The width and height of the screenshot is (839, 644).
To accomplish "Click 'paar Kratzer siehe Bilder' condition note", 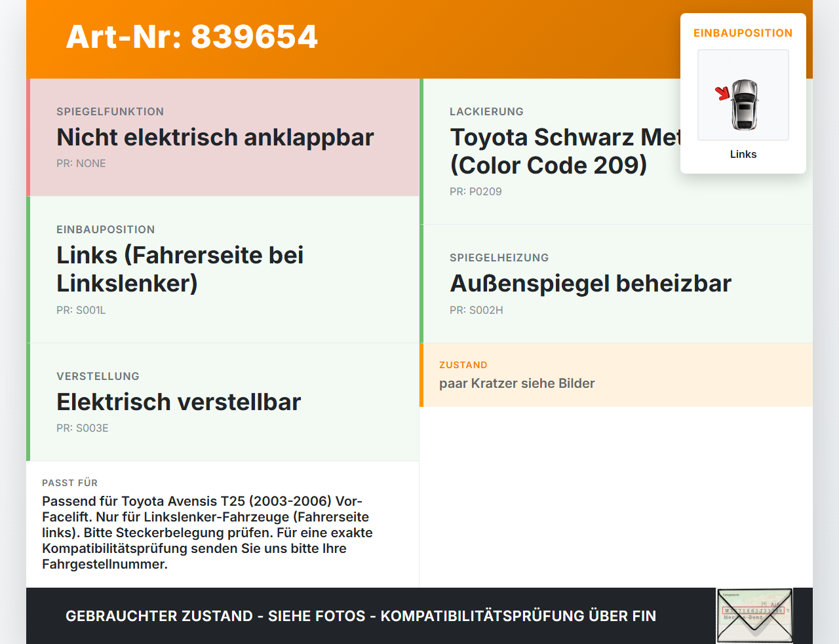I will (517, 383).
